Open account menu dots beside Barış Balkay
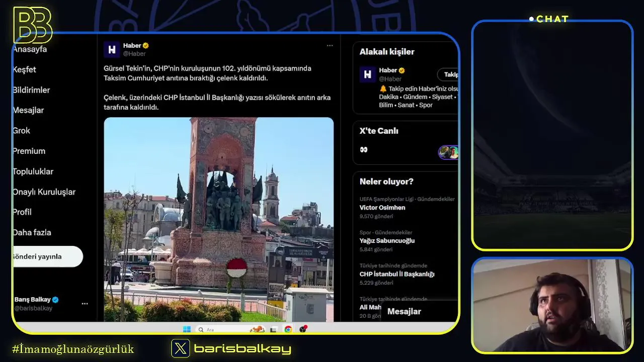 (85, 304)
